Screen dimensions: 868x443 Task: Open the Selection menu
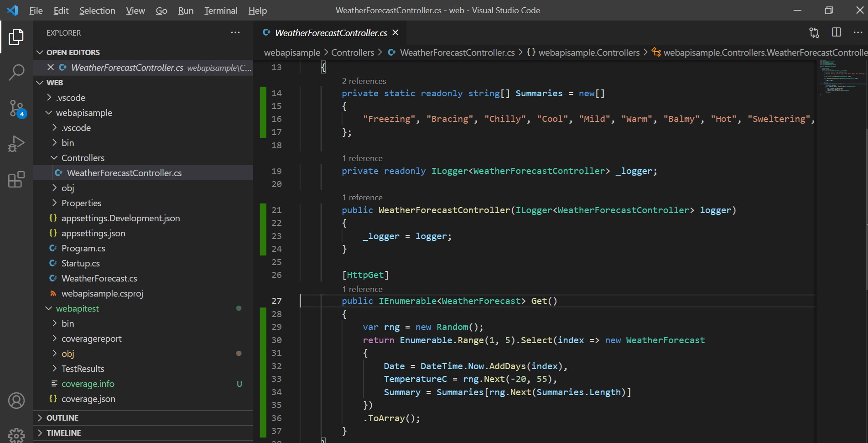(x=97, y=10)
